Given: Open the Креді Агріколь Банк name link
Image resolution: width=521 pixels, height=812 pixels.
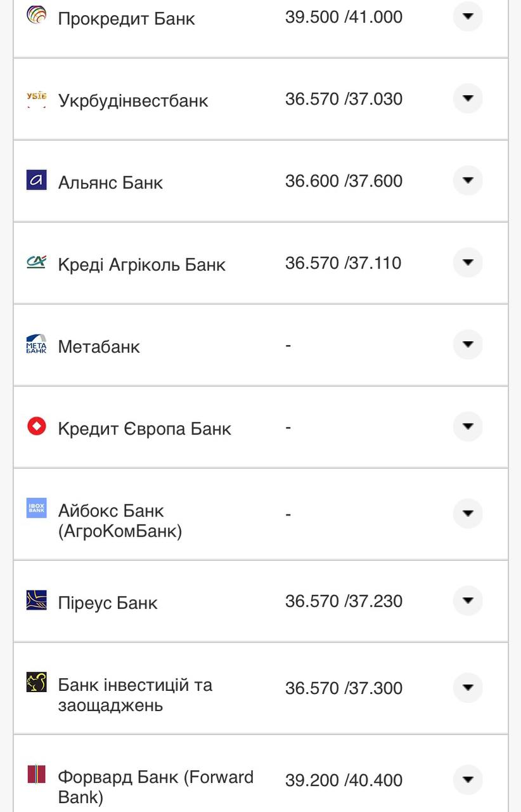Looking at the screenshot, I should click(x=141, y=265).
